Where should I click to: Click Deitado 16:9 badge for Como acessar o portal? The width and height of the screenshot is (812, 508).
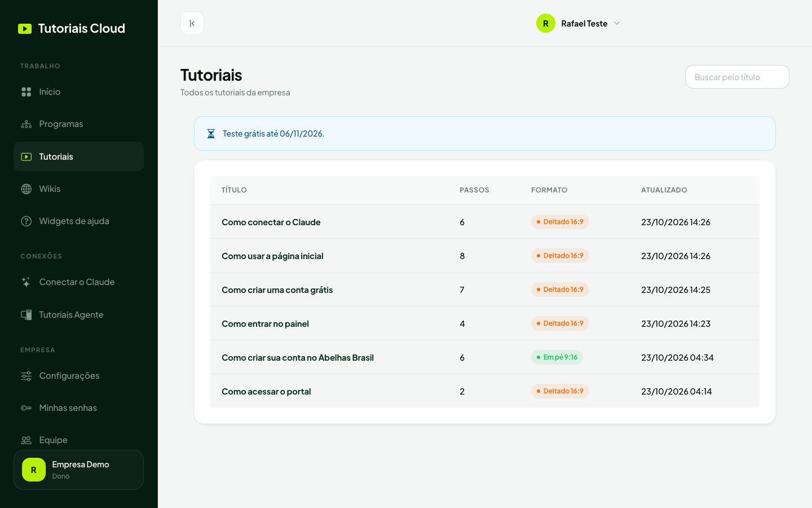click(x=560, y=391)
